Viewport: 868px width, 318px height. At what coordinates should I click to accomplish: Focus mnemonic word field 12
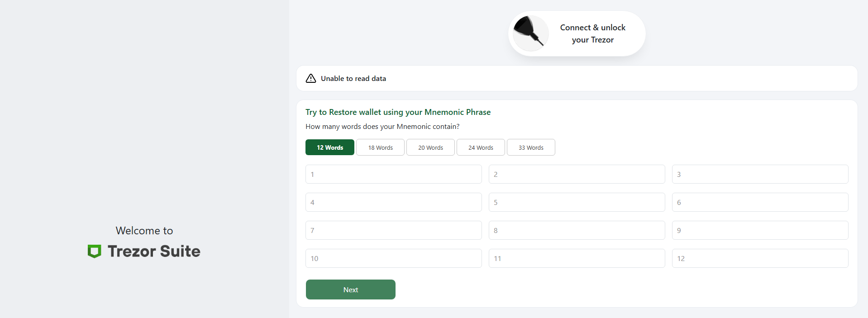click(760, 258)
